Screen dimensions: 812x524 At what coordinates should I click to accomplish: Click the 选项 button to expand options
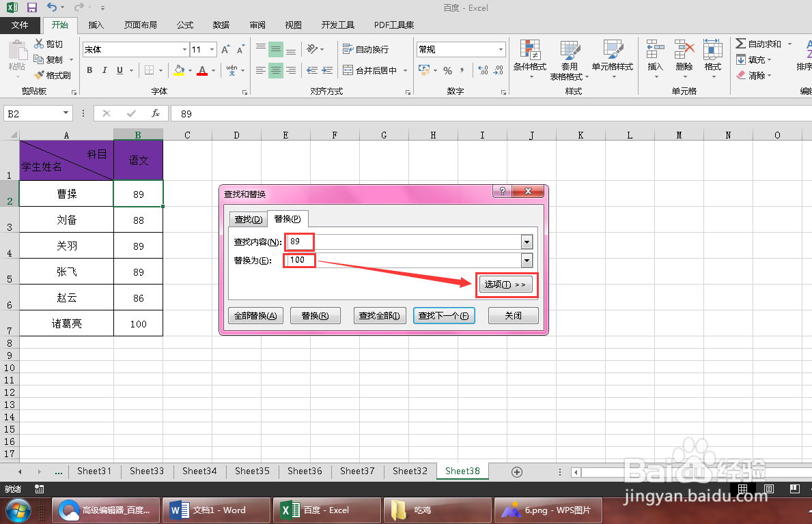pos(506,285)
